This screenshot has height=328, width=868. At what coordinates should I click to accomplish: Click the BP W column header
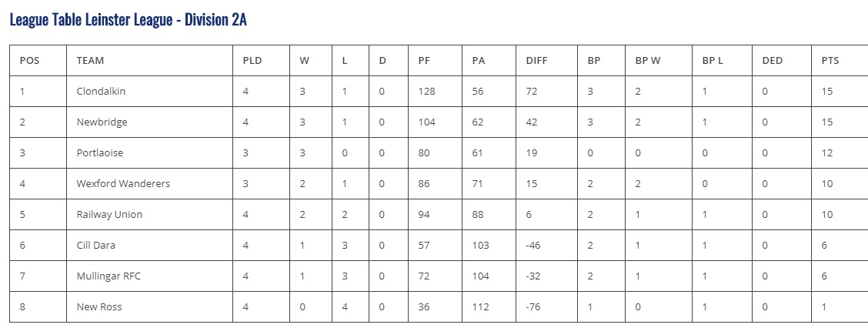pos(648,60)
